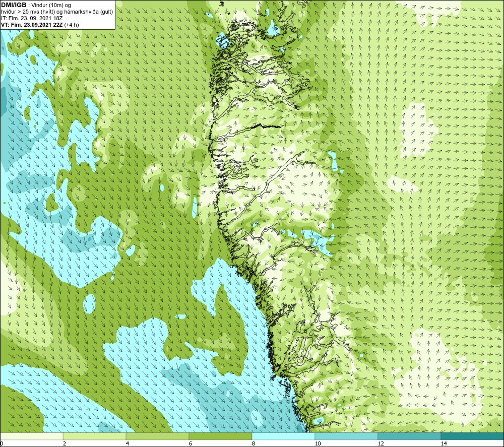This screenshot has height=447, width=504.
Task: Click the 6–8 m/s dark green swatch
Action: [x=221, y=436]
